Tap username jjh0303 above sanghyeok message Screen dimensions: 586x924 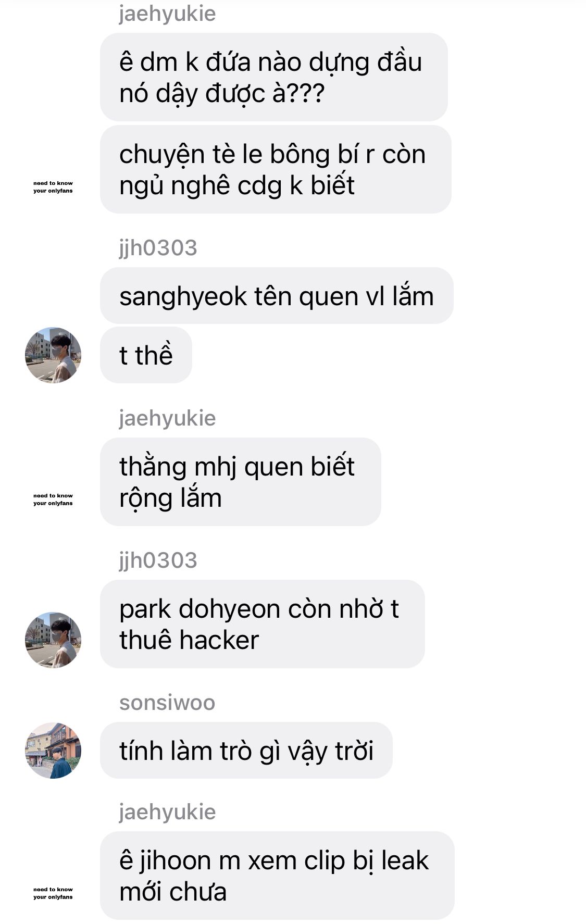[x=158, y=248]
